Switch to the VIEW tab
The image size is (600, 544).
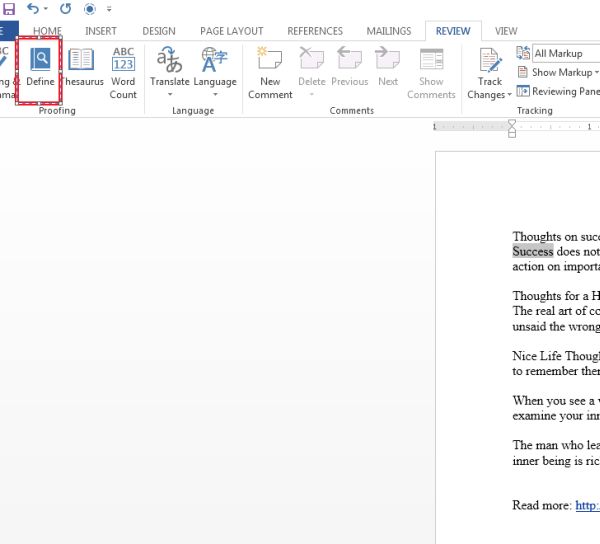(506, 31)
